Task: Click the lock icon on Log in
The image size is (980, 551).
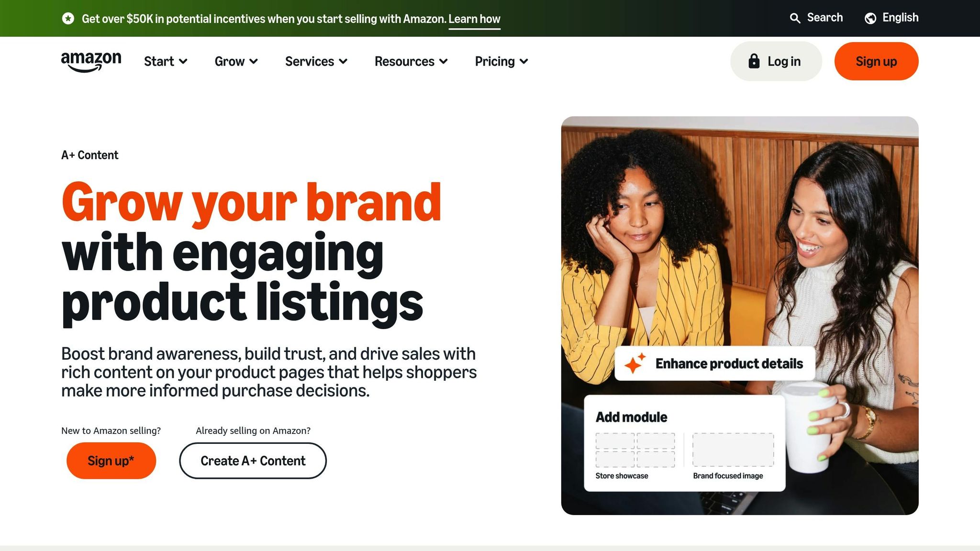Action: coord(754,61)
